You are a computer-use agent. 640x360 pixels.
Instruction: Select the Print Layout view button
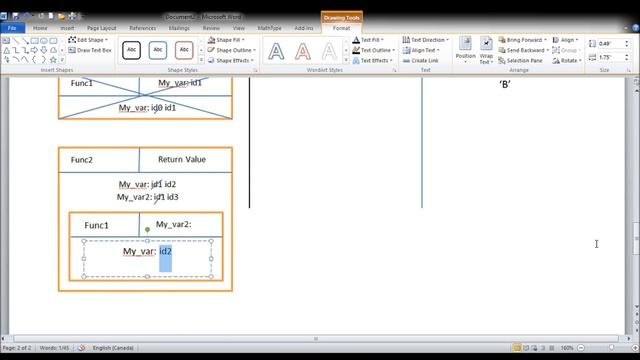(x=517, y=348)
